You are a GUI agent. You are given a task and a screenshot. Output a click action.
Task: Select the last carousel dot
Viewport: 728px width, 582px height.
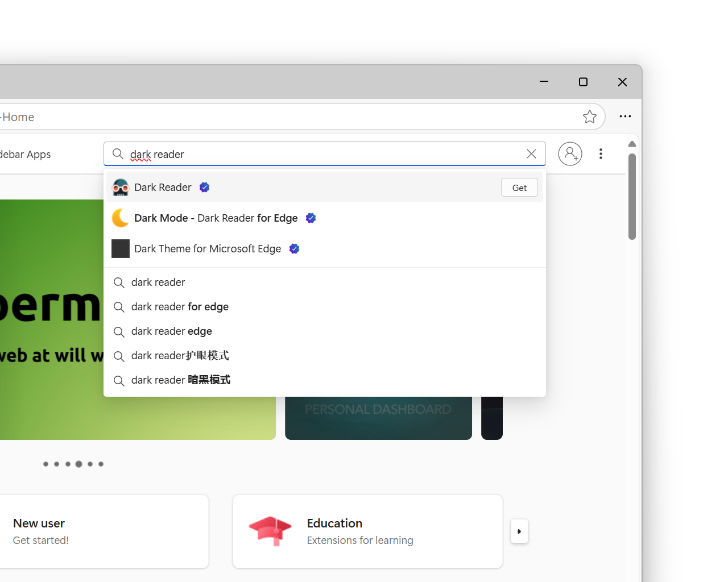click(101, 464)
